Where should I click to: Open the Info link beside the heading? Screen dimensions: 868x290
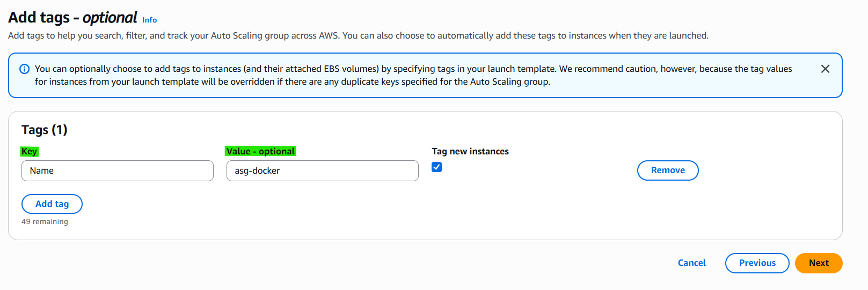[x=149, y=20]
